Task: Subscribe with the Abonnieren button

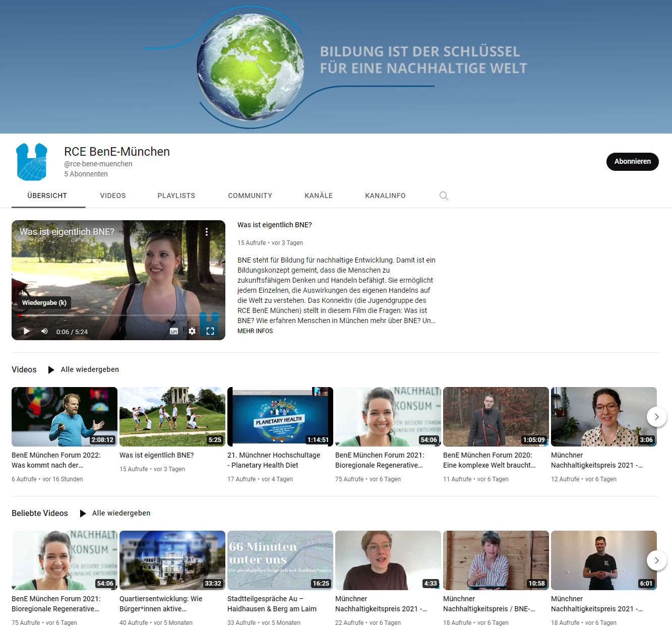Action: pos(632,161)
